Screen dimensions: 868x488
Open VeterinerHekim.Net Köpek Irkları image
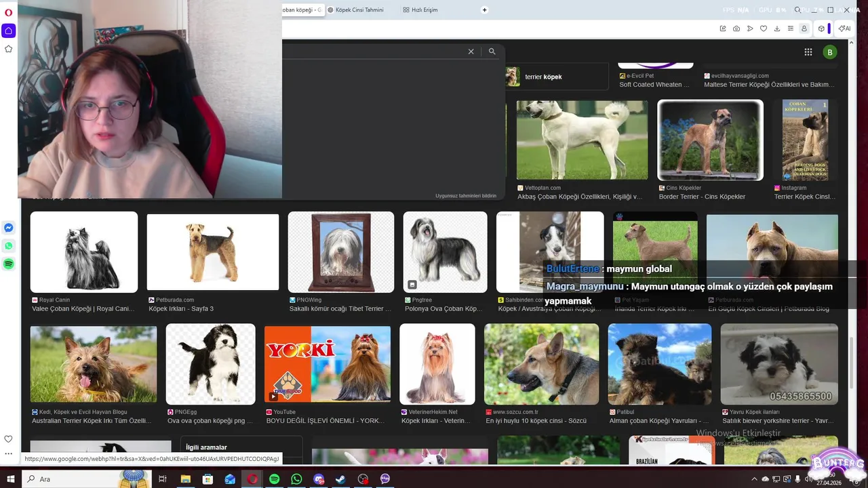click(x=437, y=364)
